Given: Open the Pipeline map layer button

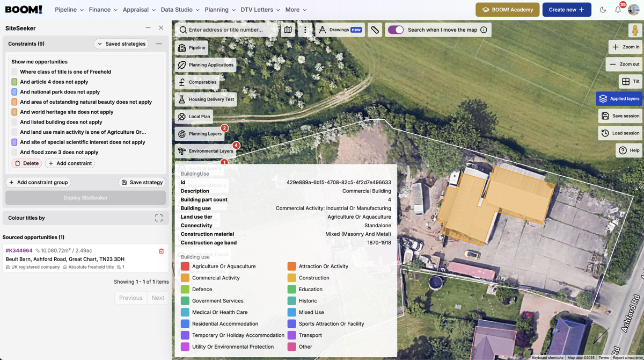Looking at the screenshot, I should (192, 48).
